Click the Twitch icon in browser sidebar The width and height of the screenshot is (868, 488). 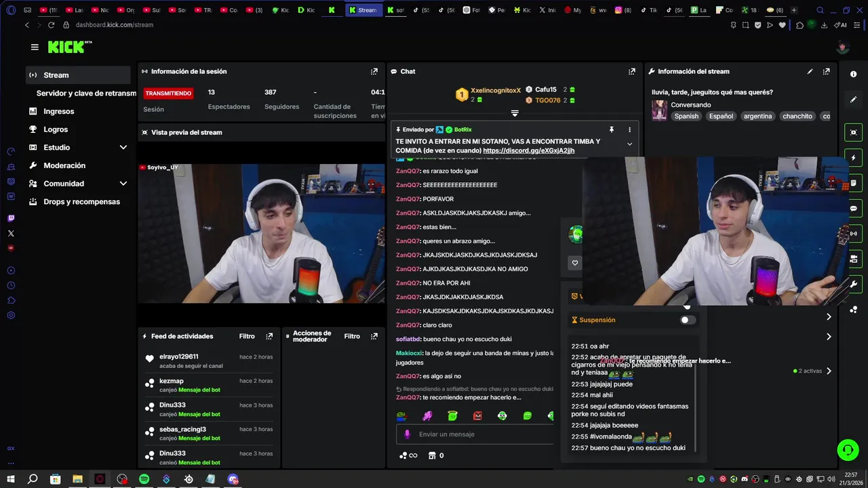tap(11, 218)
